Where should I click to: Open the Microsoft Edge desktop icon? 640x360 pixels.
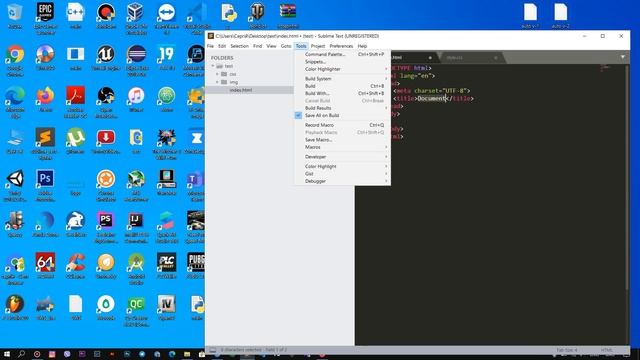click(x=15, y=102)
